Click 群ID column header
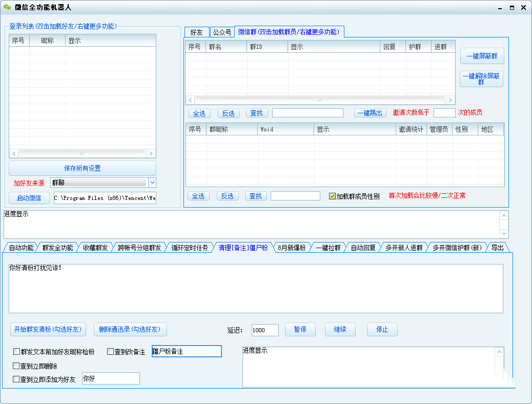 268,47
